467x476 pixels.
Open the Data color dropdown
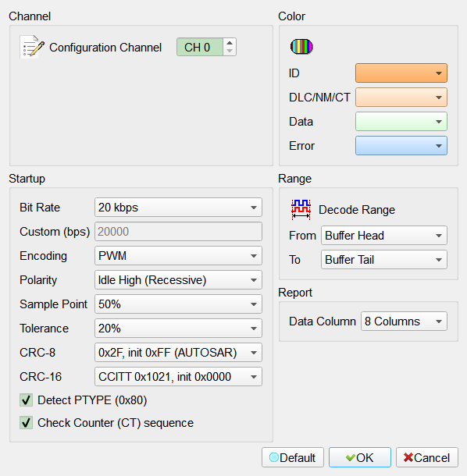click(x=401, y=122)
